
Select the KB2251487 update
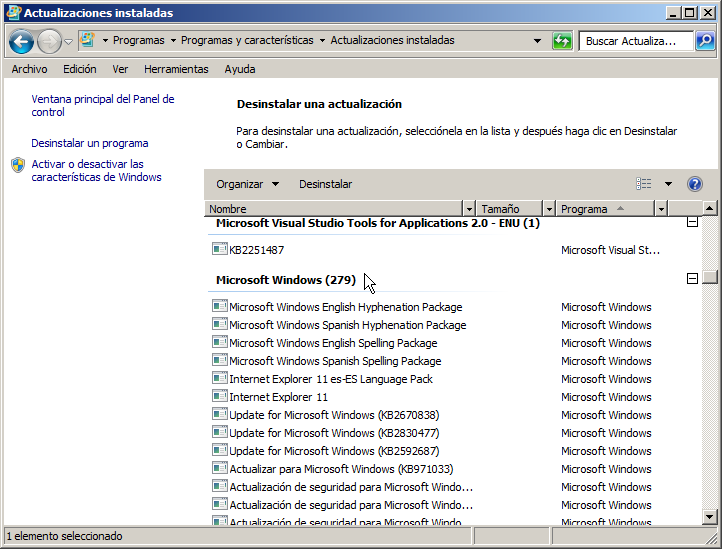tap(256, 250)
